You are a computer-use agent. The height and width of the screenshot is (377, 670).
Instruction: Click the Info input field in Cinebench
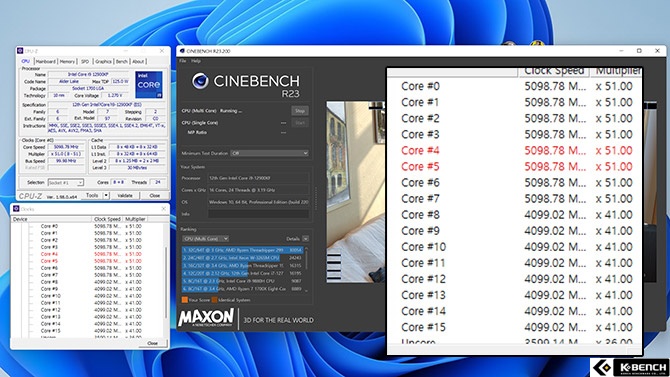tap(258, 214)
